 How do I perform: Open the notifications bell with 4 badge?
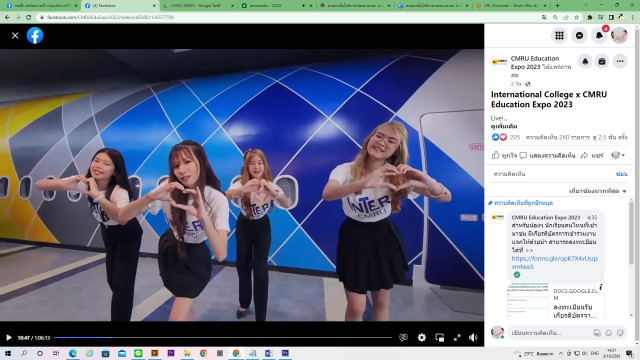coord(599,36)
